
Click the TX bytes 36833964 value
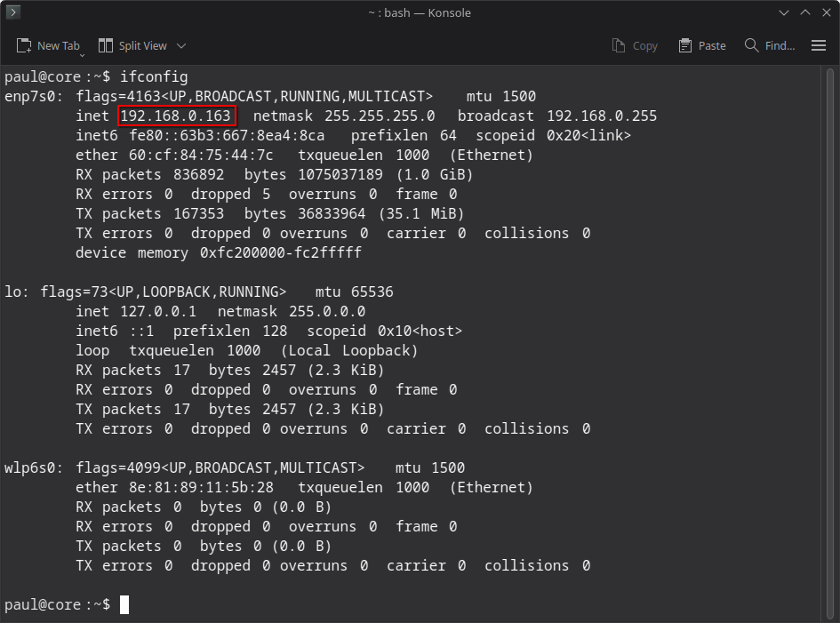coord(332,213)
